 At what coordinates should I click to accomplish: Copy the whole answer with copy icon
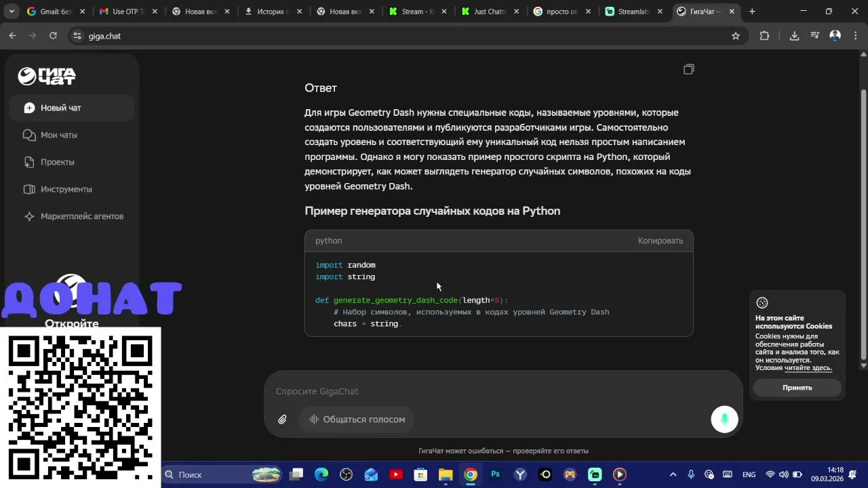click(688, 69)
